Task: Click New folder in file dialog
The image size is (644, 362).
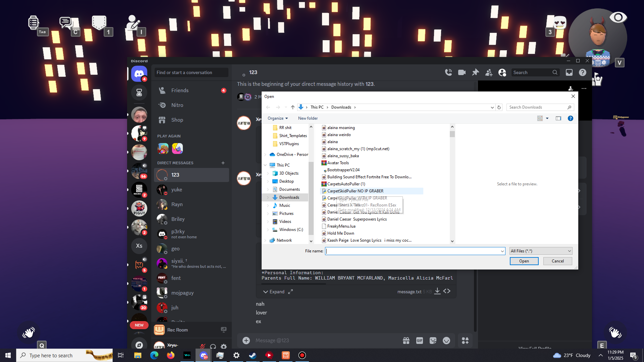Action: coord(308,118)
